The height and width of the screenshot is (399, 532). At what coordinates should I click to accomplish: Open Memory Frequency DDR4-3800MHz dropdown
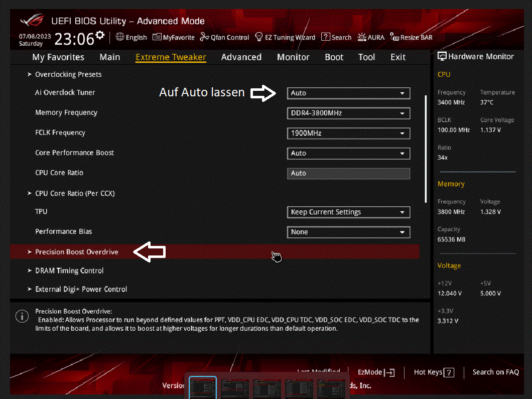pos(348,113)
